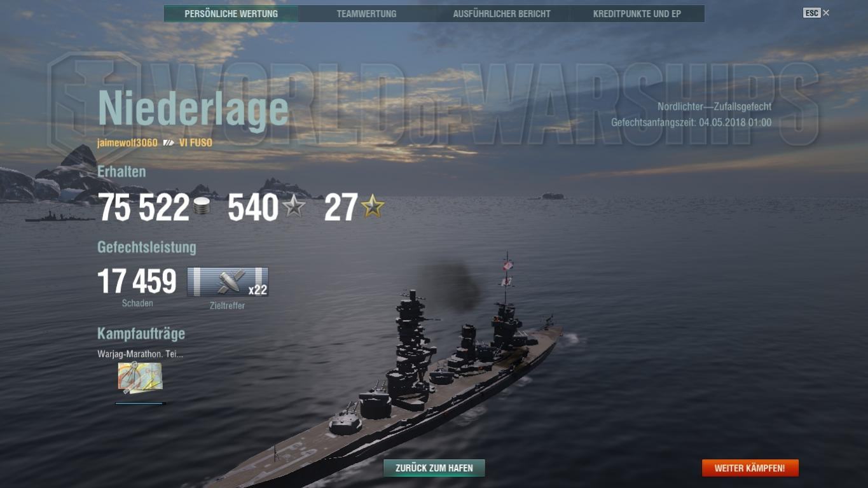Click the 17 459 Schaden value
This screenshot has height=488, width=868.
(137, 281)
